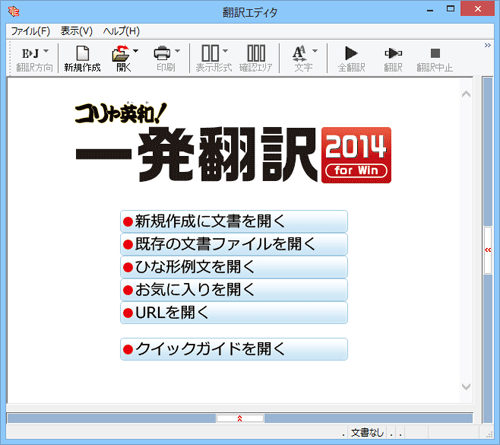500x445 pixels.
Task: Click お気に入りを開く button
Action: tap(234, 290)
